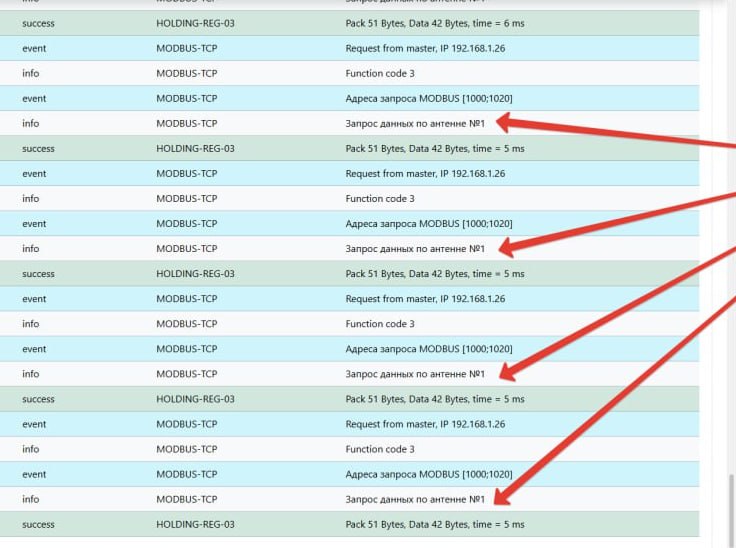Click the second 'Запрос данных по антенне №1' row
Screen dimensions: 736x548
(415, 248)
